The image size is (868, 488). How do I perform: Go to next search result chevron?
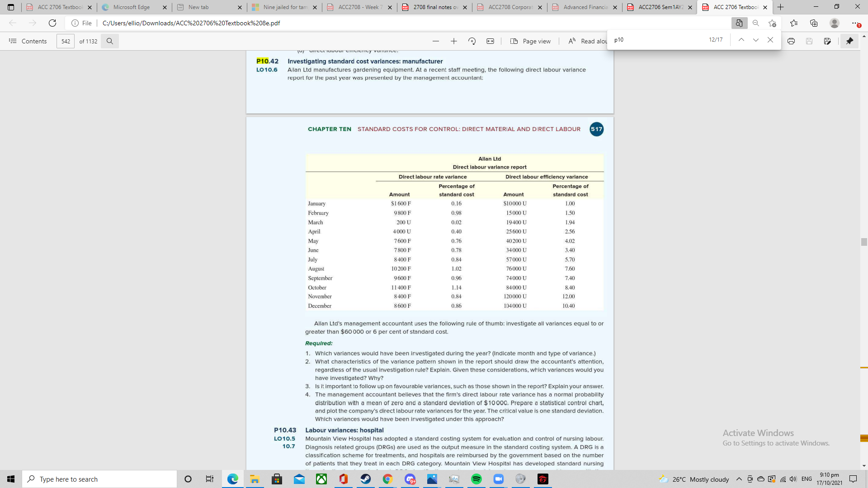(x=755, y=40)
